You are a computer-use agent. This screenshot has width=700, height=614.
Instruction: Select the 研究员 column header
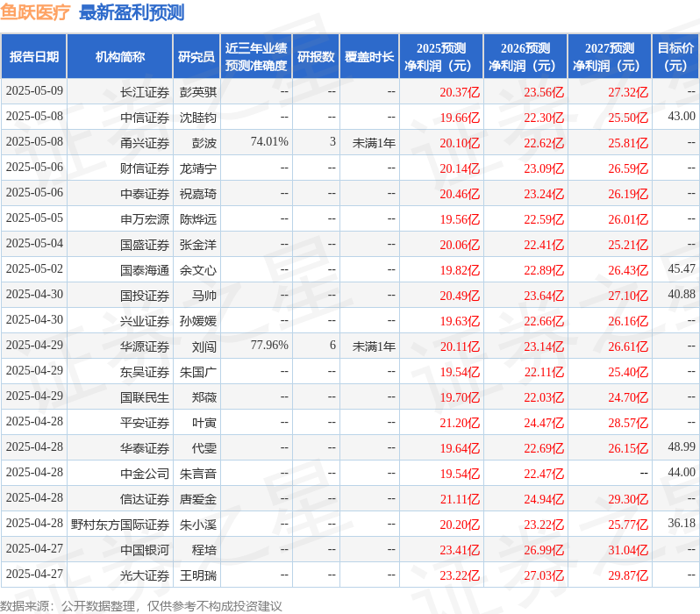[196, 56]
